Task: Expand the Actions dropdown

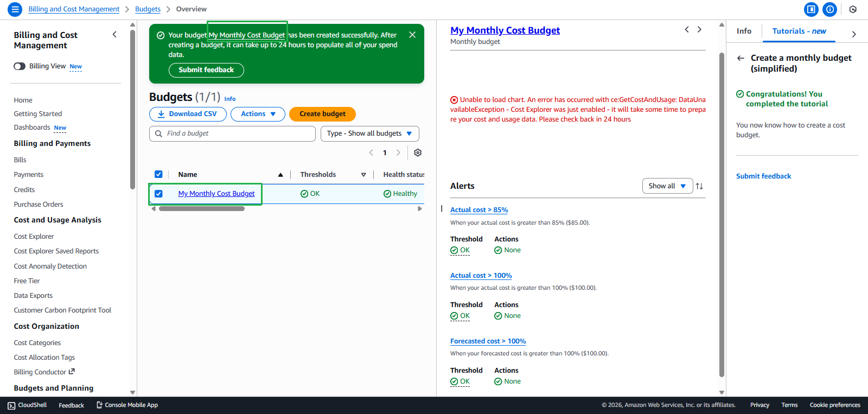Action: [258, 114]
